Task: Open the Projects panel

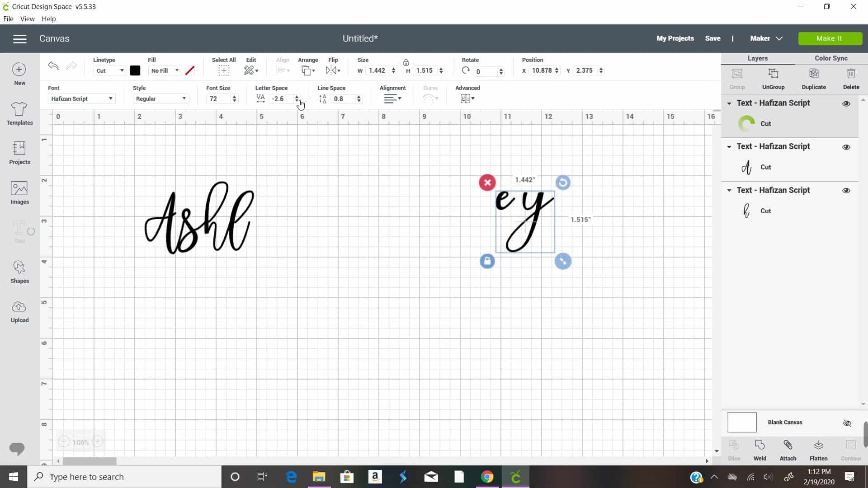Action: (x=19, y=153)
